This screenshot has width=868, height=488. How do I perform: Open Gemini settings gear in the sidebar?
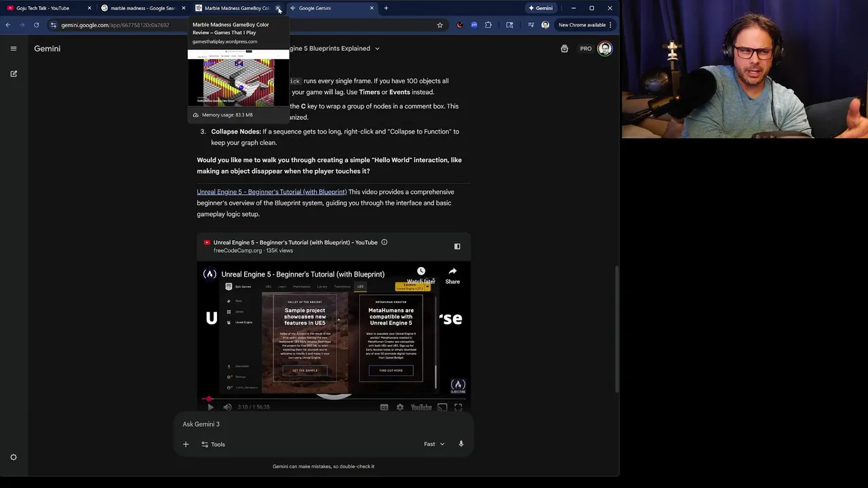click(14, 457)
